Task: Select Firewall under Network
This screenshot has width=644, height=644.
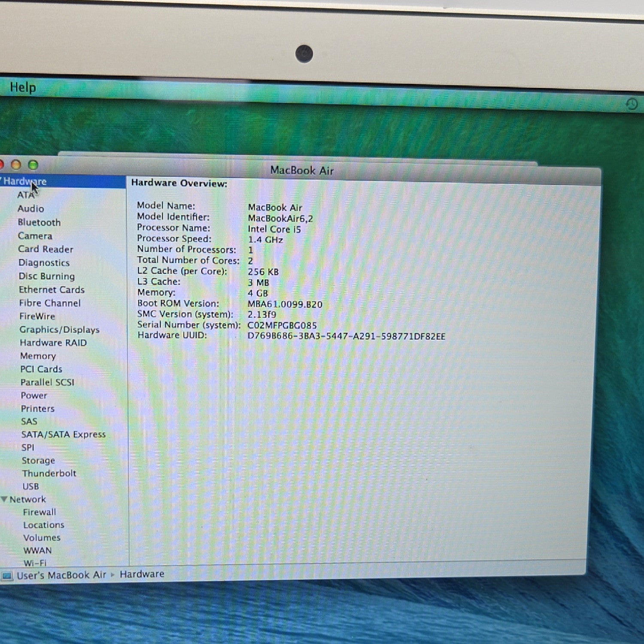Action: coord(39,512)
